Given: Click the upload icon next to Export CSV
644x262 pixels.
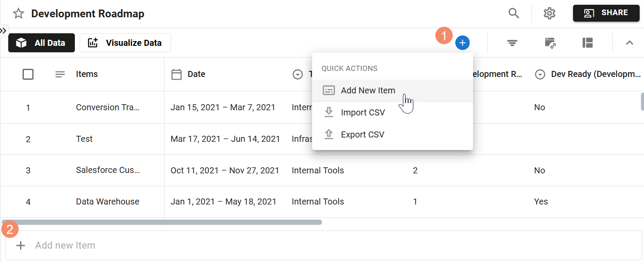Looking at the screenshot, I should coord(329,134).
